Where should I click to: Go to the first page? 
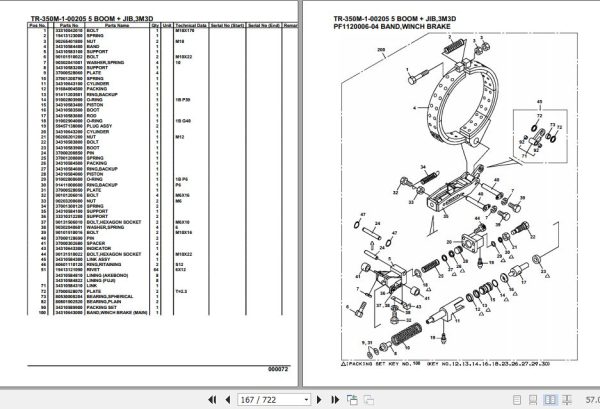click(212, 400)
